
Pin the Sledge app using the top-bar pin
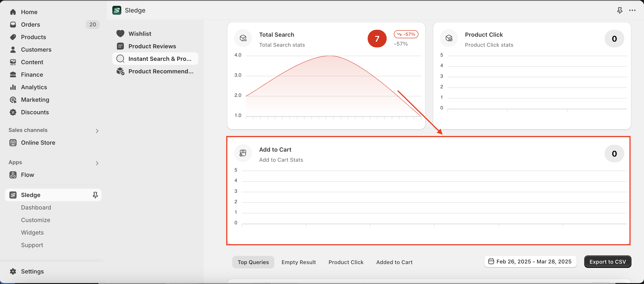620,10
